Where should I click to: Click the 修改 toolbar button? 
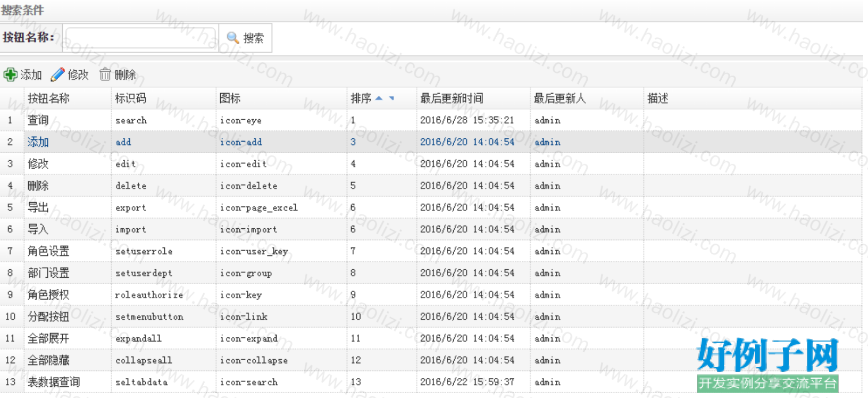(x=70, y=74)
